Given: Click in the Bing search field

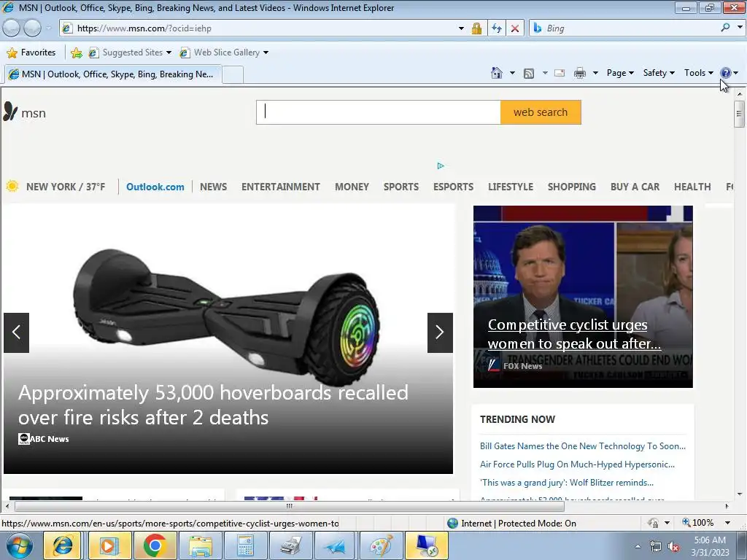Looking at the screenshot, I should [x=624, y=28].
